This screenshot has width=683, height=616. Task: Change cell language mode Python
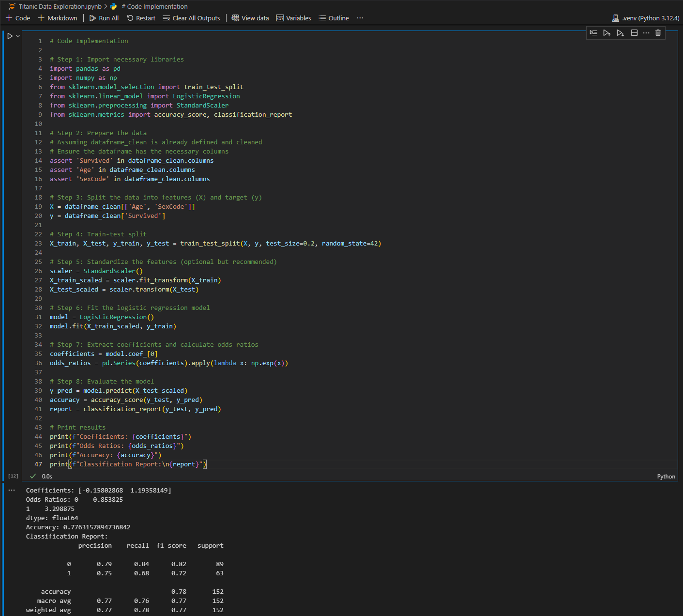point(666,477)
